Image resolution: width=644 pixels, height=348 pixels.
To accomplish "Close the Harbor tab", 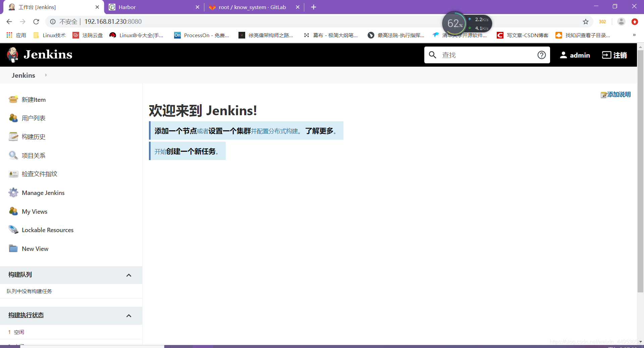I will click(x=197, y=7).
